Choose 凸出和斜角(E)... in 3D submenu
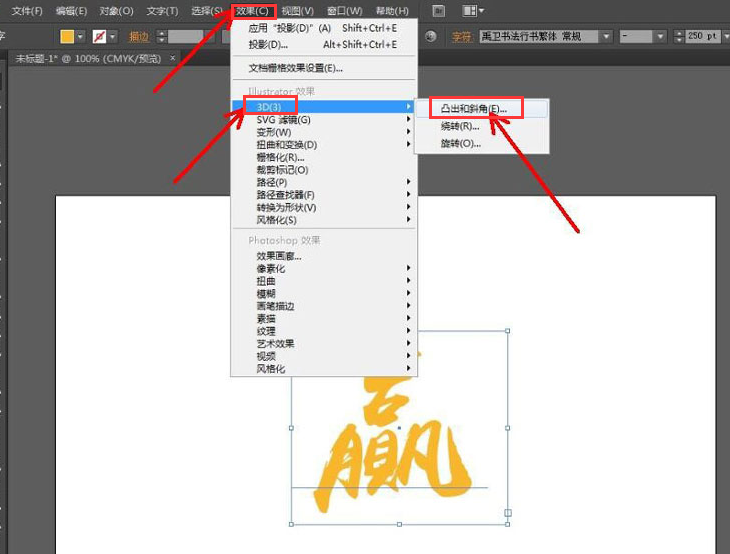 point(481,109)
